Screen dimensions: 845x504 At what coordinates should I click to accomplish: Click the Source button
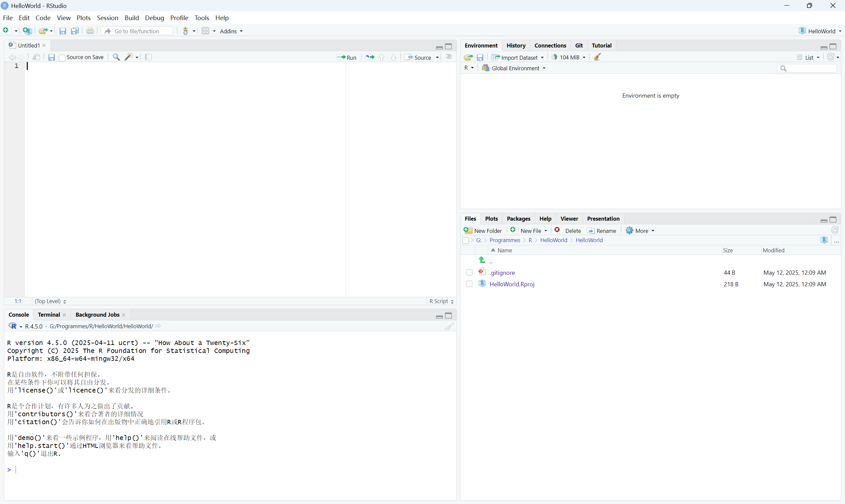(418, 57)
